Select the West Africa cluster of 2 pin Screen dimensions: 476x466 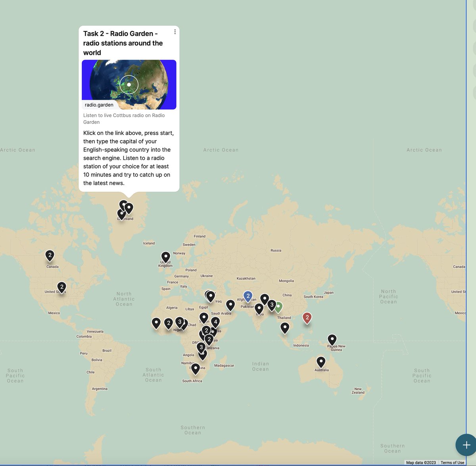(169, 324)
